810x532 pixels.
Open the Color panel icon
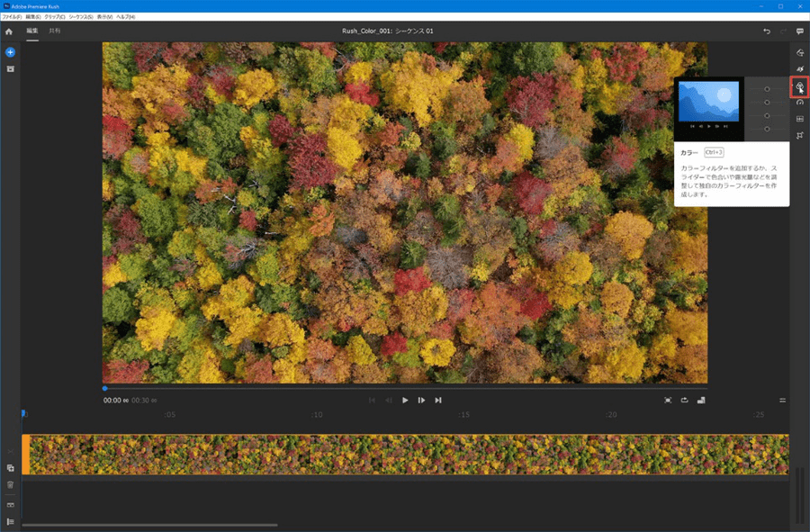[799, 87]
